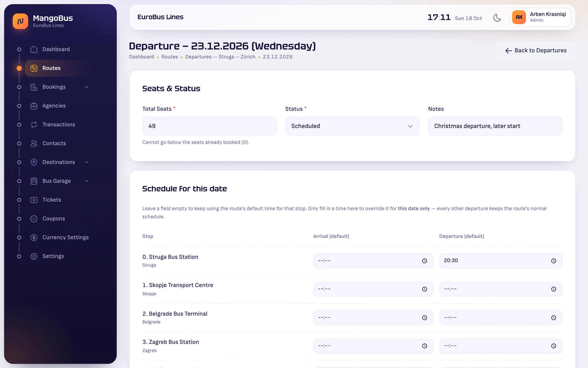588x368 pixels.
Task: Click Belgrade Bus Terminal arrival time field
Action: click(x=373, y=318)
